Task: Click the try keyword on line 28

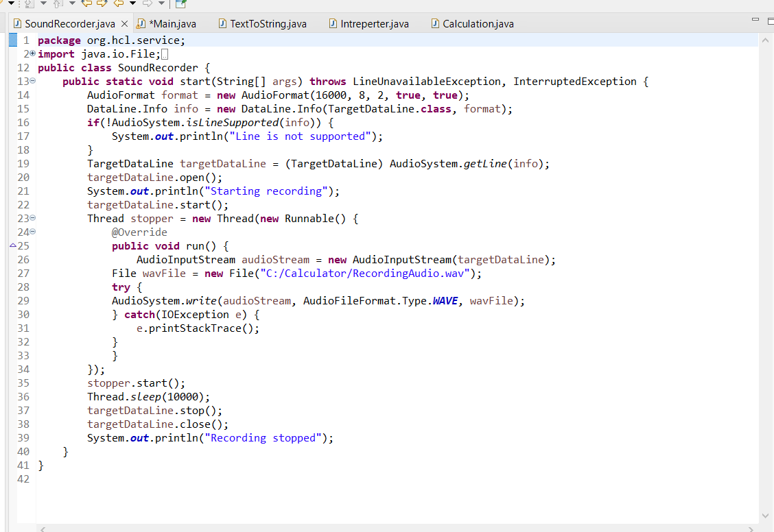Action: pyautogui.click(x=121, y=287)
